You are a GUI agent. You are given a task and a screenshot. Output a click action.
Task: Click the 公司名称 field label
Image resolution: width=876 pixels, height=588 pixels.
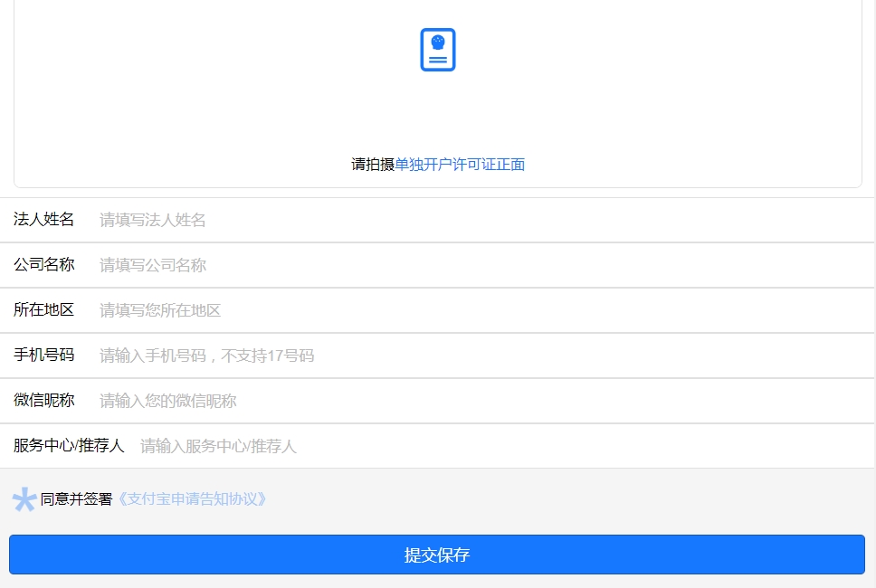click(x=44, y=265)
